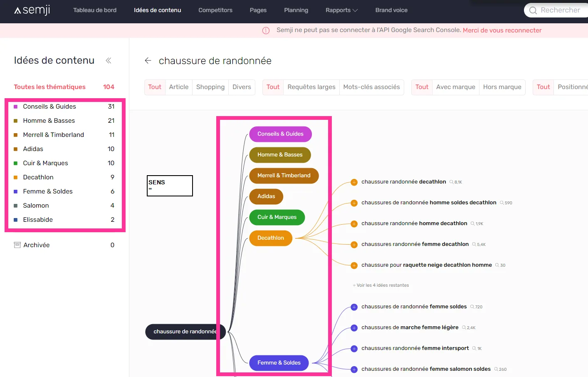The image size is (588, 377).
Task: Open Brand voice
Action: click(x=391, y=10)
